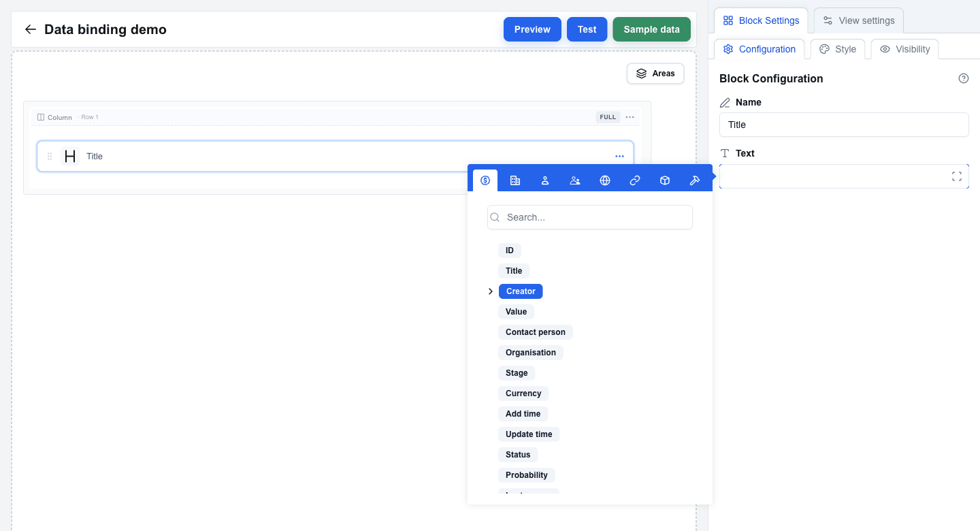Open the Style tab
980x531 pixels.
coord(838,49)
